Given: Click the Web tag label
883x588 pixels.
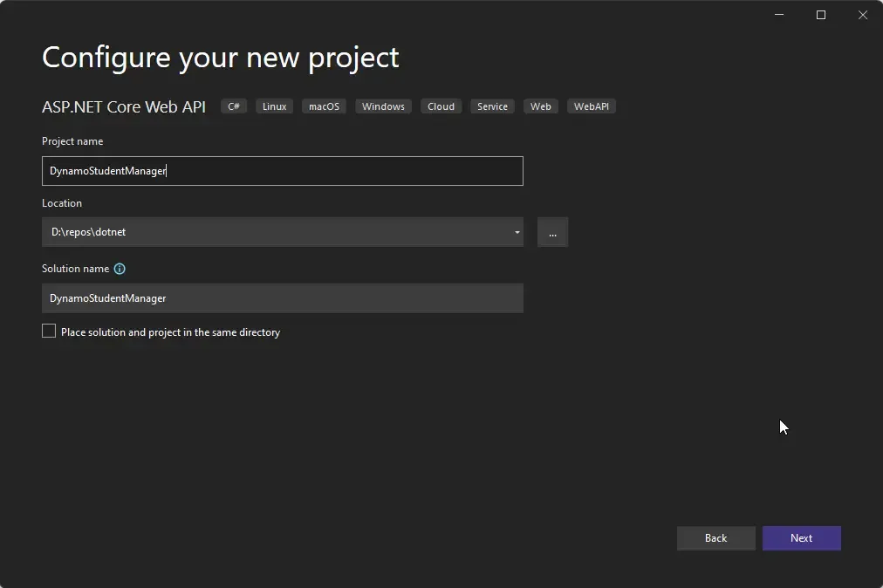Looking at the screenshot, I should [540, 106].
